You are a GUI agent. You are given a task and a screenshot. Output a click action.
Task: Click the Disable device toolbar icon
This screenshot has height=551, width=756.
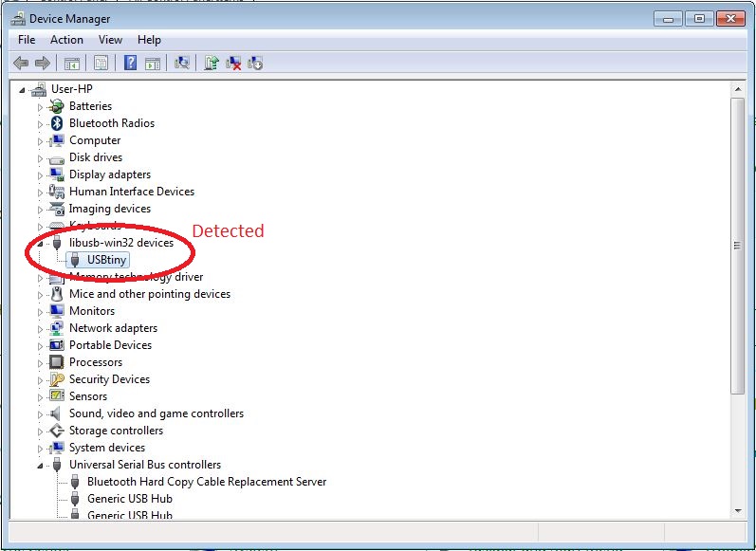[x=255, y=64]
